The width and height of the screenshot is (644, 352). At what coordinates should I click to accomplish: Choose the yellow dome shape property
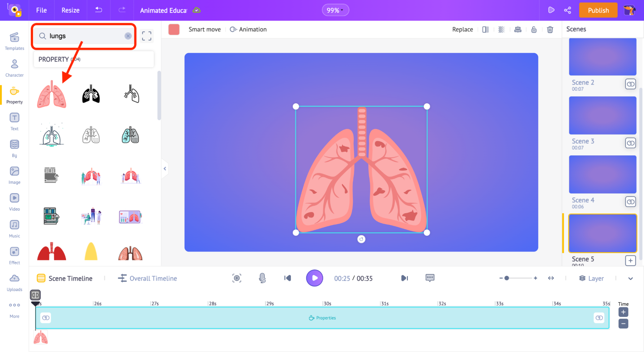pyautogui.click(x=91, y=251)
